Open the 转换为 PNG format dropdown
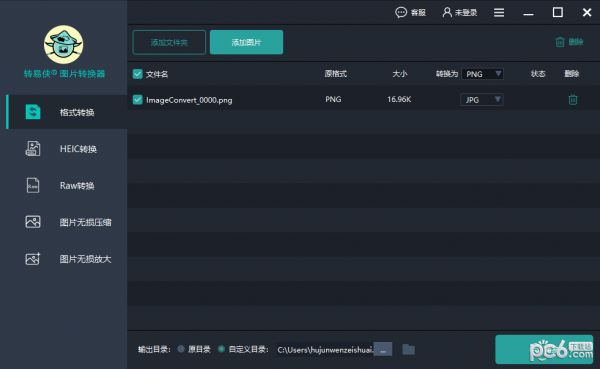Screen dimensions: 600x369 [x=482, y=74]
